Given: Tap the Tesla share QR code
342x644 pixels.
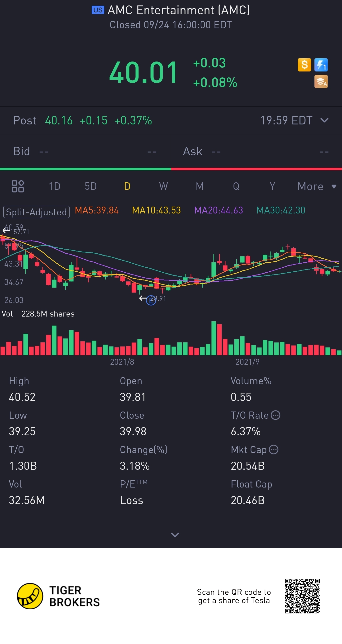Looking at the screenshot, I should point(302,596).
